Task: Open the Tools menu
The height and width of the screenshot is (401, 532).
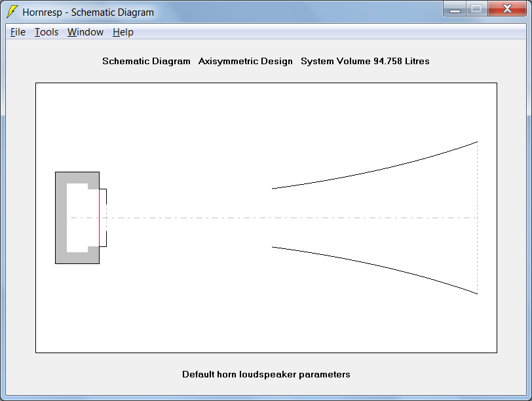Action: point(47,32)
